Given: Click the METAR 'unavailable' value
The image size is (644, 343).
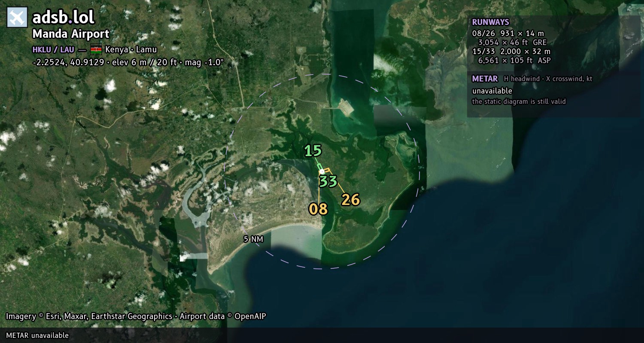Looking at the screenshot, I should click(x=492, y=91).
